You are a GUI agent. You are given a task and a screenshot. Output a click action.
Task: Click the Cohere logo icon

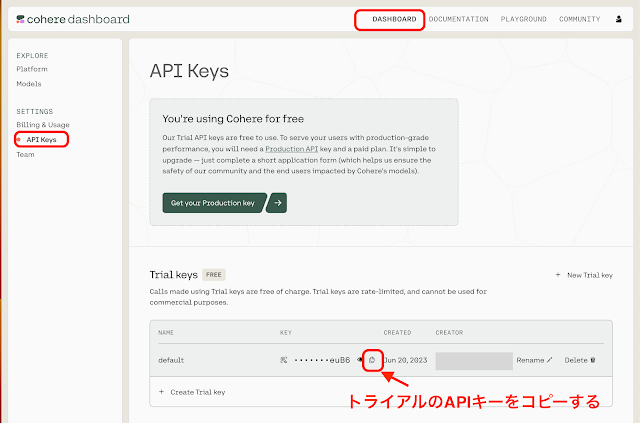click(20, 19)
